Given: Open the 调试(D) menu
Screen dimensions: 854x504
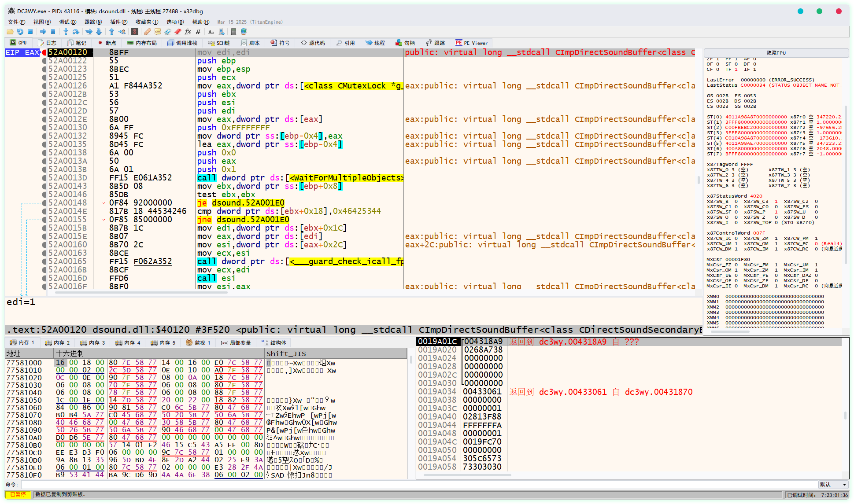Looking at the screenshot, I should pos(67,22).
